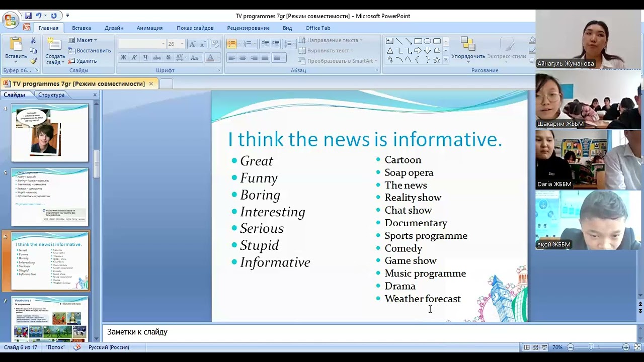Toggle strikethrough (abc) formatting
This screenshot has width=644, height=362.
tap(156, 58)
